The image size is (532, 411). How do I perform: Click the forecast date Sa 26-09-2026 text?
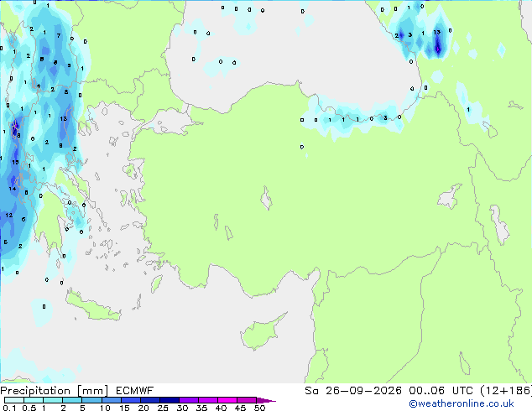coord(353,391)
